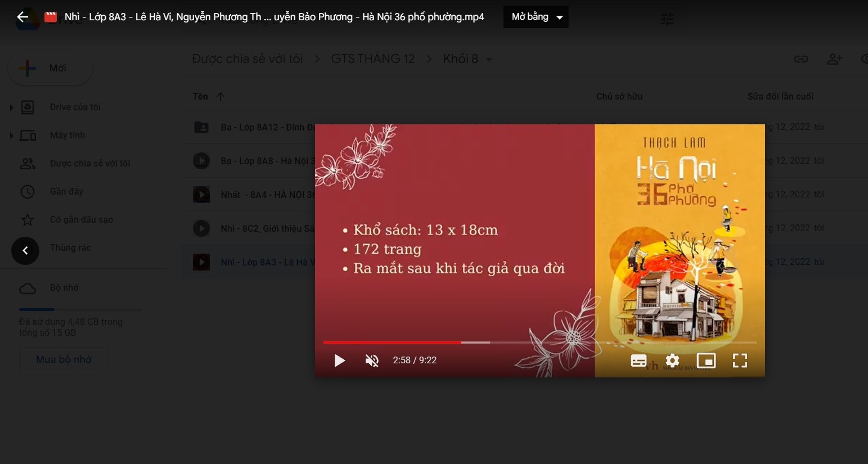The height and width of the screenshot is (464, 868).
Task: Click the 'Chủ sở hữu' column header
Action: (619, 97)
